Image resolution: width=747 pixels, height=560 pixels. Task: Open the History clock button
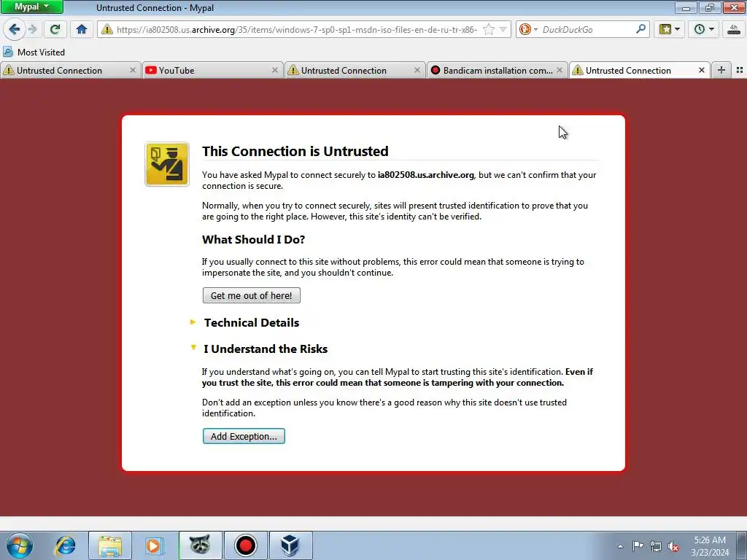[x=704, y=29]
